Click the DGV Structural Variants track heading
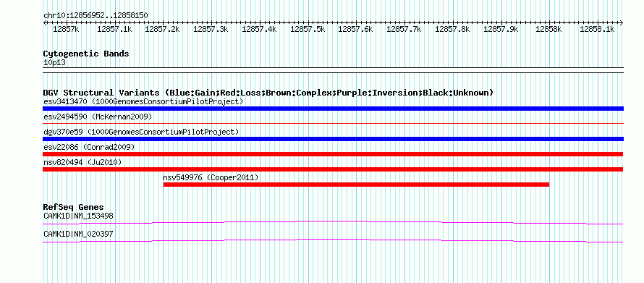 click(268, 93)
